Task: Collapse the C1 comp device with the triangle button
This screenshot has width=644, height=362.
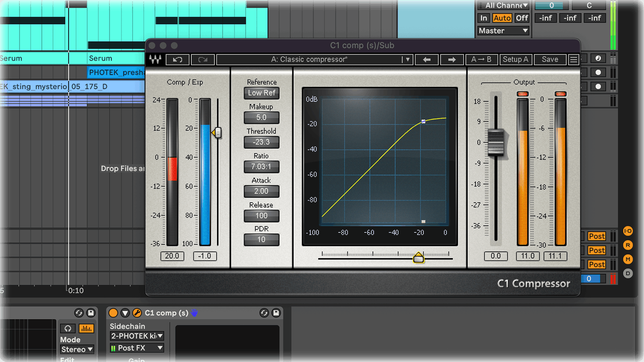Action: [125, 313]
